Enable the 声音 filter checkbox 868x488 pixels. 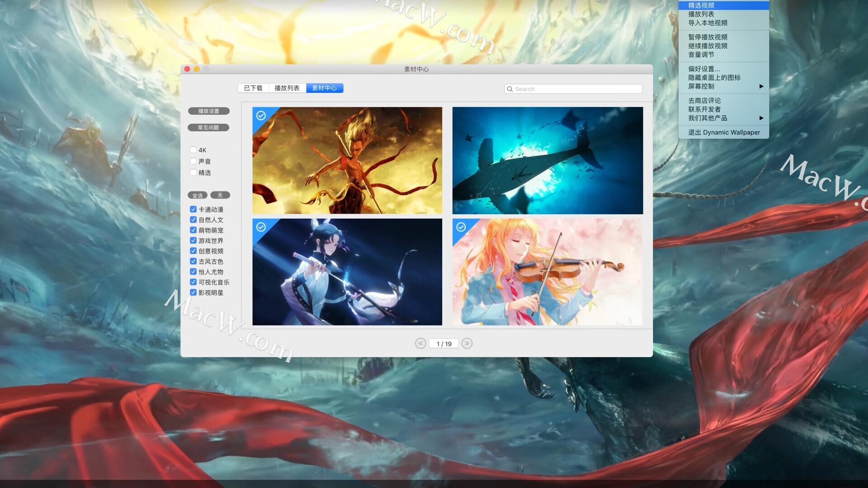(193, 161)
